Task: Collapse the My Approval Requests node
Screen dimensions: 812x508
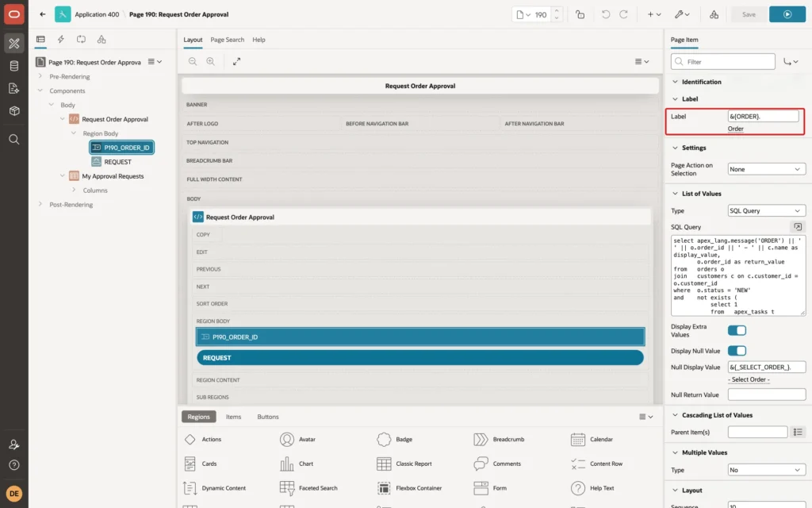Action: click(62, 175)
